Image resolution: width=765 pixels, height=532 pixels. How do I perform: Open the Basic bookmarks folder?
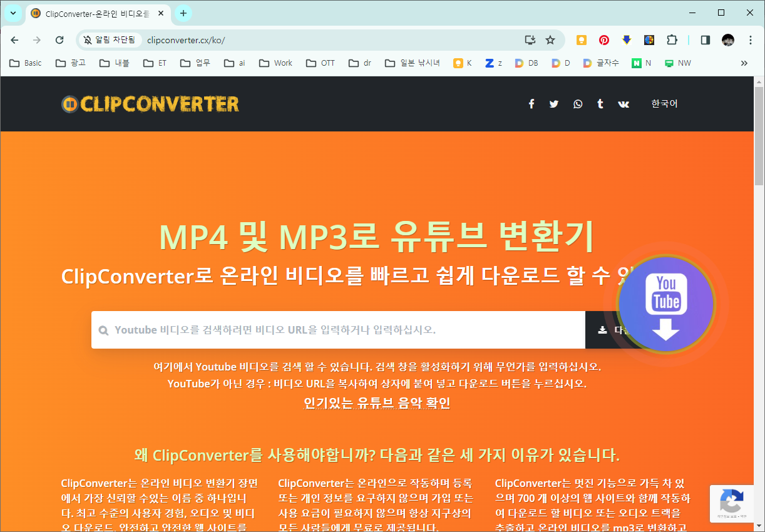pos(26,63)
